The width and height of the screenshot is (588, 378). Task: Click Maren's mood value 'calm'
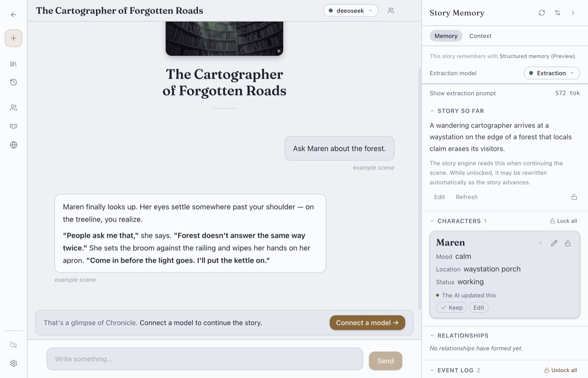tap(463, 256)
